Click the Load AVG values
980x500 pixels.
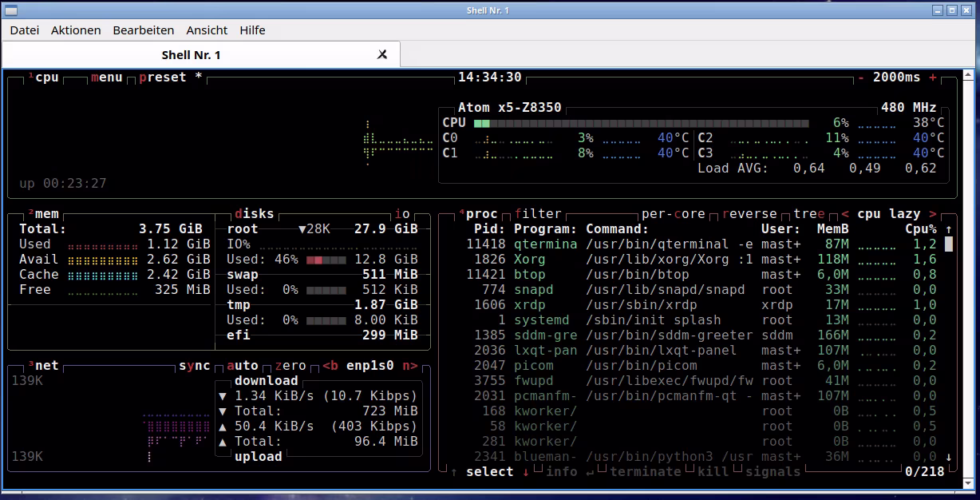pos(865,169)
